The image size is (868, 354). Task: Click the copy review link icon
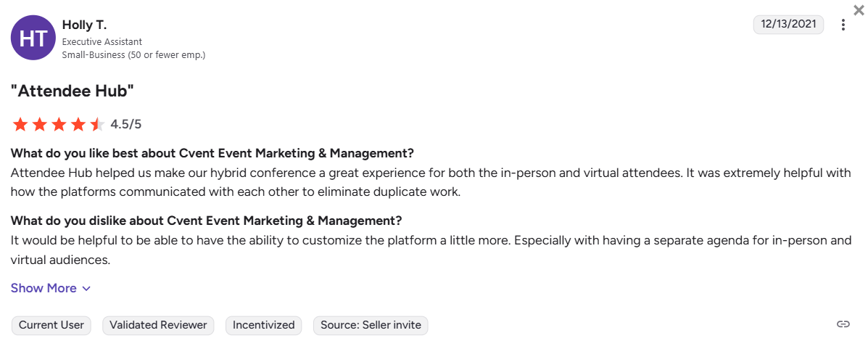(843, 324)
